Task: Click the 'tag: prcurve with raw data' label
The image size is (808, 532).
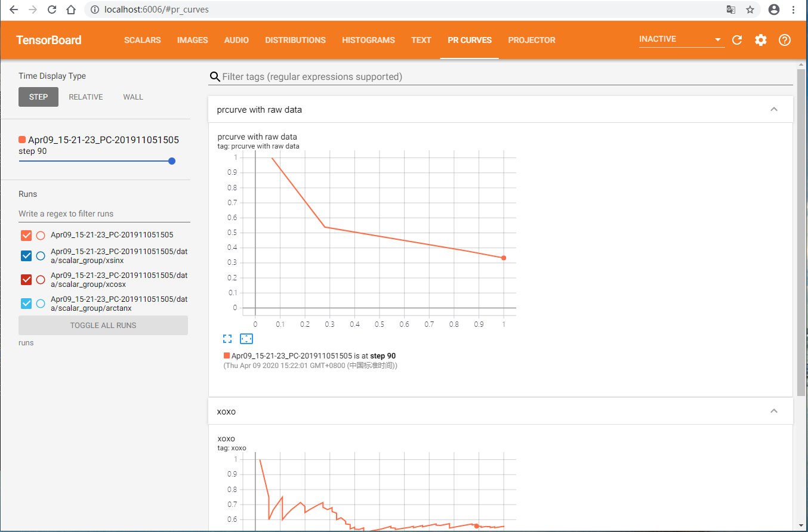Action: pyautogui.click(x=258, y=146)
